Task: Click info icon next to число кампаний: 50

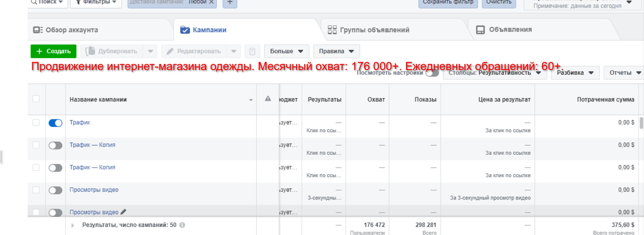Action: click(182, 225)
